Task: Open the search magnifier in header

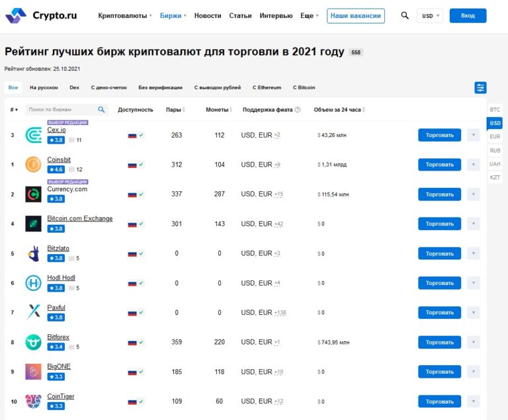Action: [x=405, y=15]
